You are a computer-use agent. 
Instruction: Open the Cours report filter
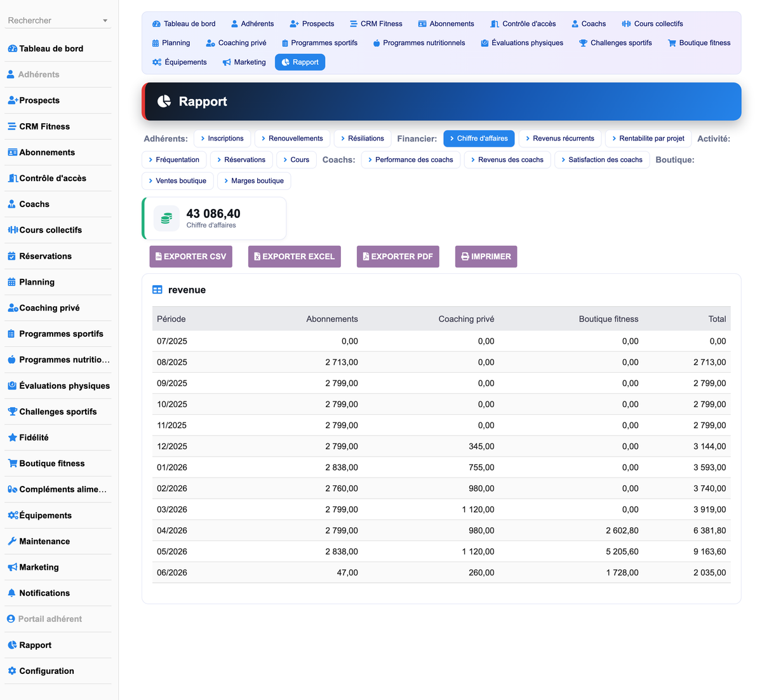[x=296, y=159]
